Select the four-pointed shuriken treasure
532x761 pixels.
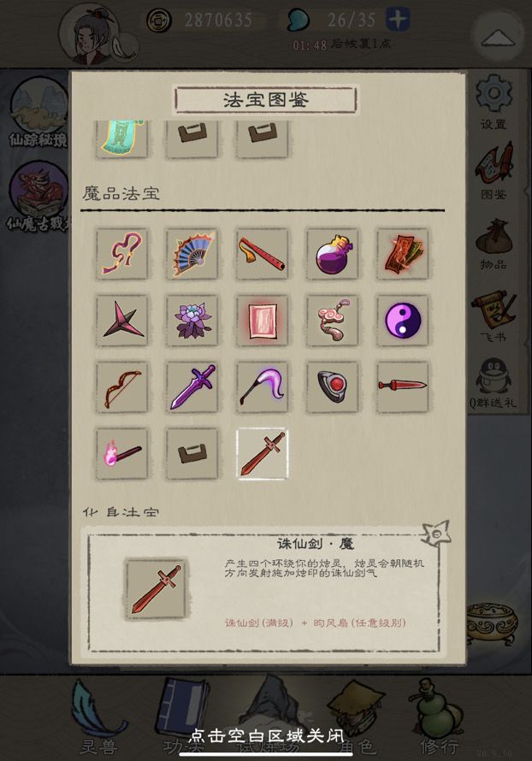pyautogui.click(x=121, y=321)
